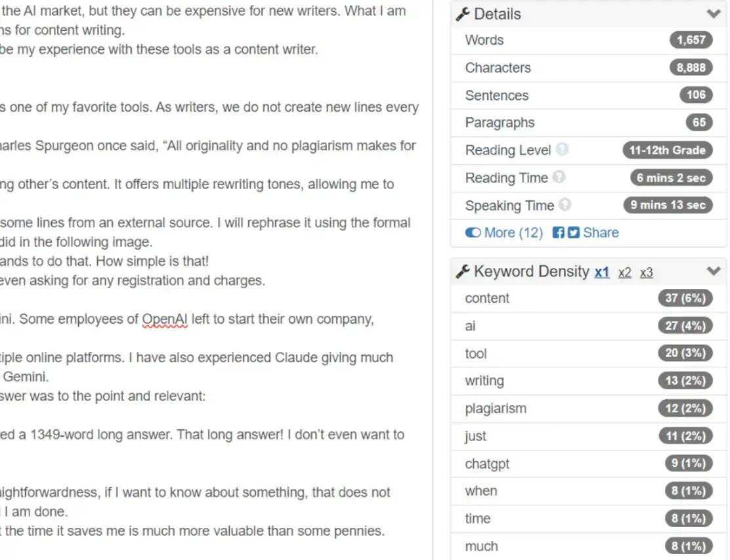Collapse the Details panel chevron
This screenshot has width=730, height=560.
coord(713,14)
